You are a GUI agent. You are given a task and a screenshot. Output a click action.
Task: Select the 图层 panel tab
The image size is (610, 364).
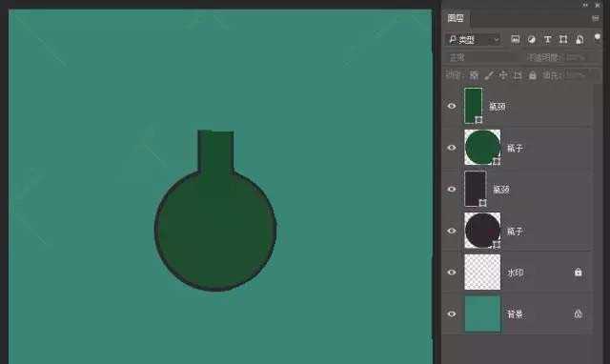[x=456, y=18]
